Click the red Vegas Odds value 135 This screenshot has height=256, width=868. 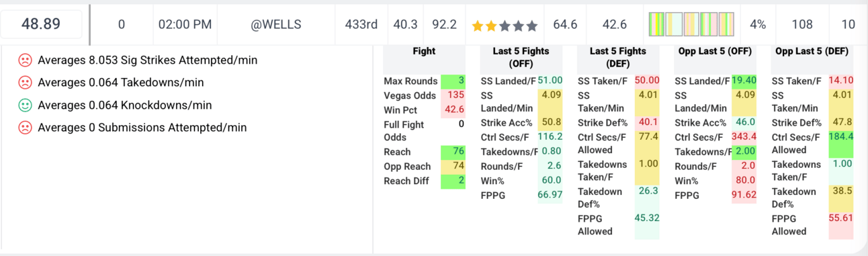point(453,95)
